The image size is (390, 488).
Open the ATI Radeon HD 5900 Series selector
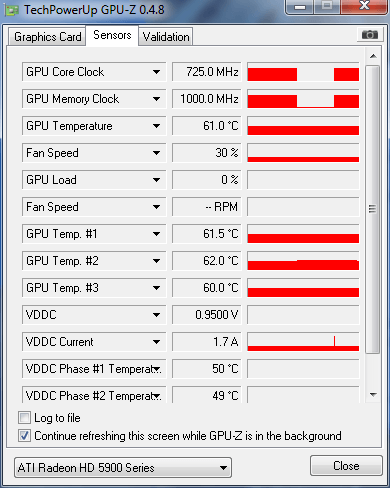pyautogui.click(x=123, y=468)
